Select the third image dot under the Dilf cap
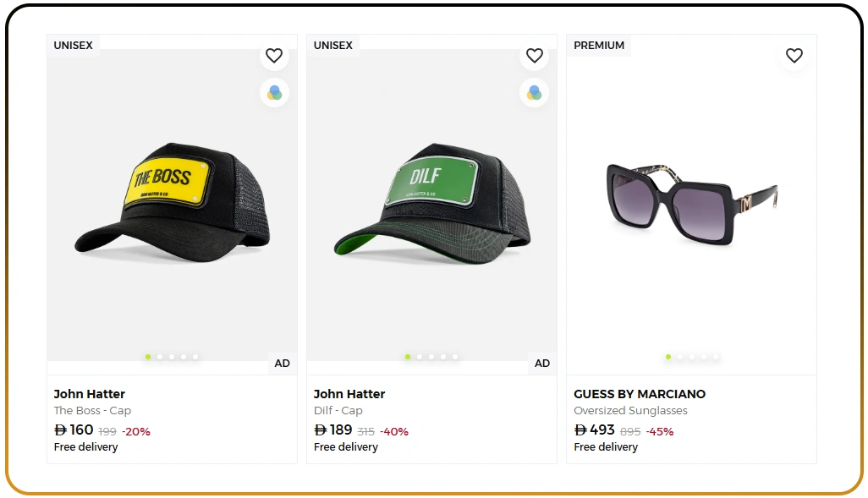The image size is (868, 498). 431,357
